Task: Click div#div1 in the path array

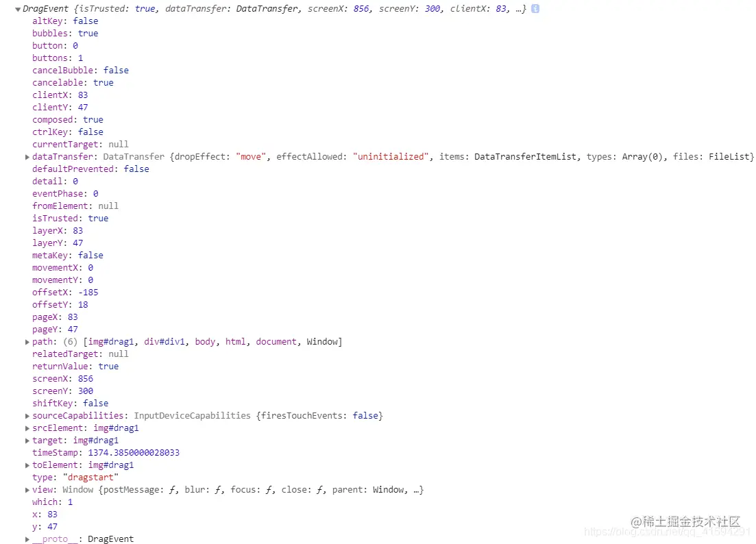Action: [x=164, y=342]
